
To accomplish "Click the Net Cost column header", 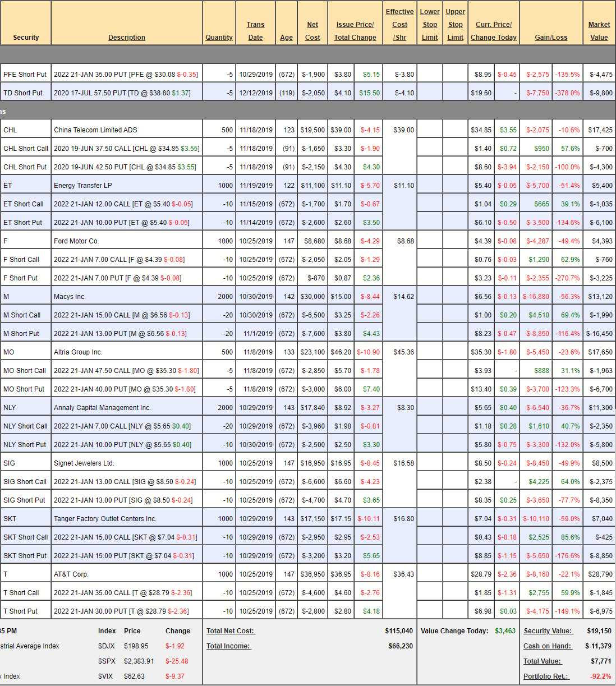I will point(312,31).
